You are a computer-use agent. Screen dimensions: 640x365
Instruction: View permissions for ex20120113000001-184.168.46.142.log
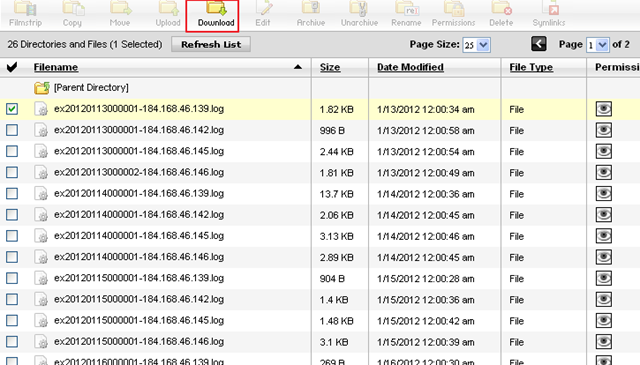pos(604,130)
